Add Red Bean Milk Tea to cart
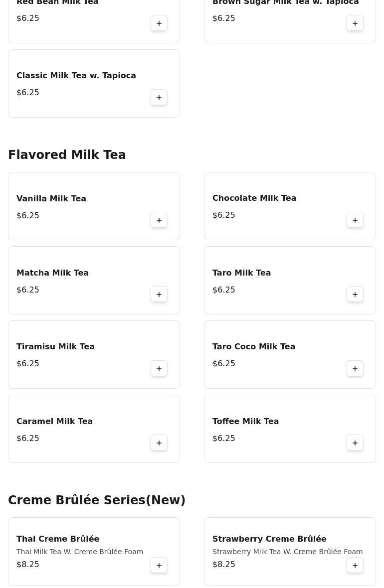 point(159,23)
